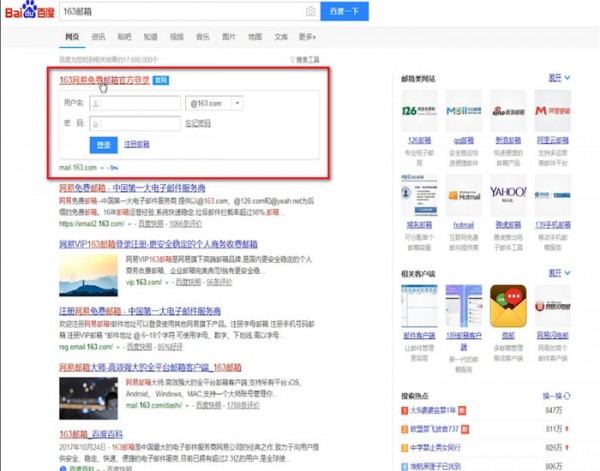Open the hotmail text link
The width and height of the screenshot is (600, 471).
pyautogui.click(x=464, y=225)
